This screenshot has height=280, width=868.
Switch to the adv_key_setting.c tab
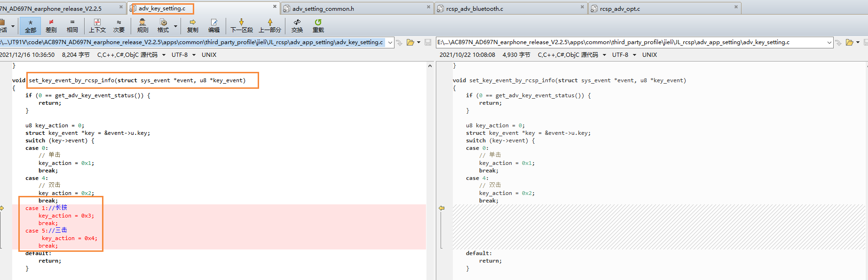pyautogui.click(x=162, y=8)
